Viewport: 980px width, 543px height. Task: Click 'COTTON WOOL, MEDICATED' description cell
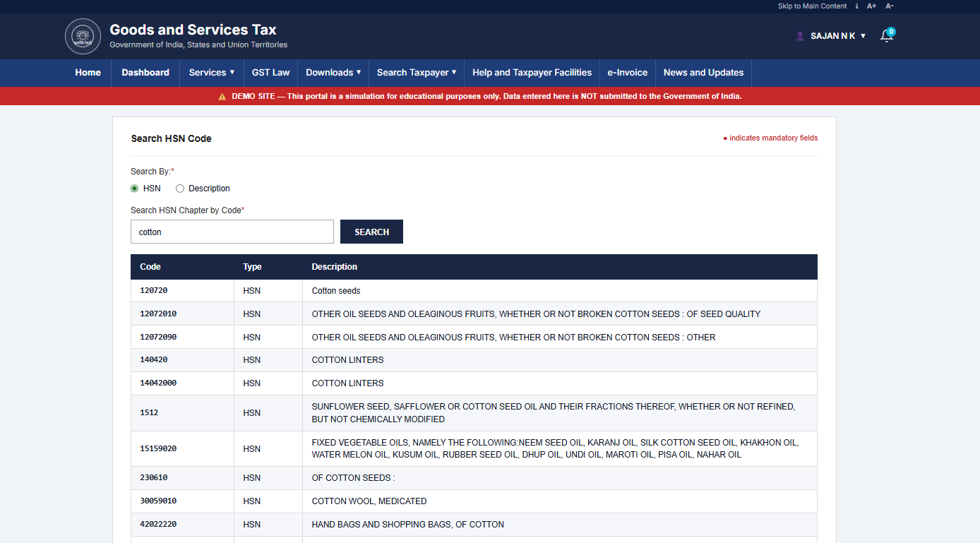click(560, 501)
